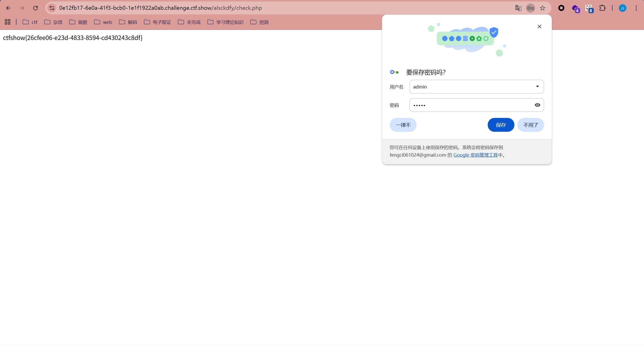Viewport: 644px width, 346px height.
Task: Open the ctf bookmarks folder
Action: pyautogui.click(x=30, y=22)
